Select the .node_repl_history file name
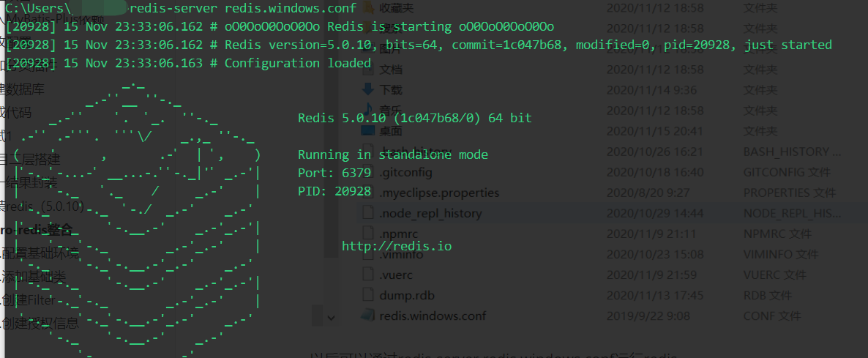The height and width of the screenshot is (358, 868). point(430,213)
